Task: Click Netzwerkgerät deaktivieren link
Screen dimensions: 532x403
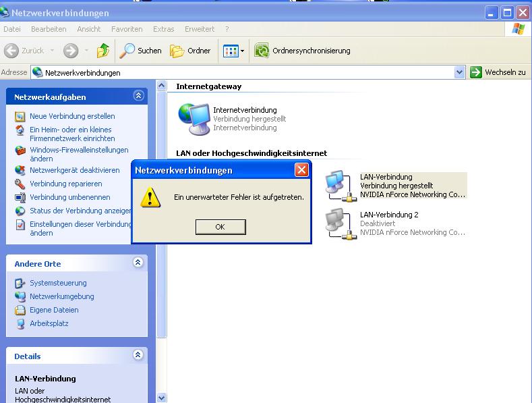Action: 75,170
